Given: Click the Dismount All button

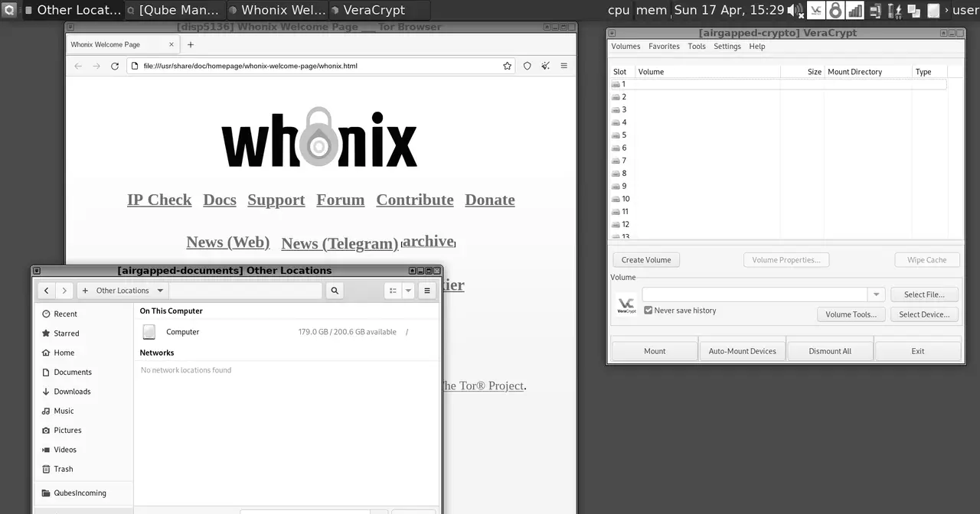Looking at the screenshot, I should 830,351.
